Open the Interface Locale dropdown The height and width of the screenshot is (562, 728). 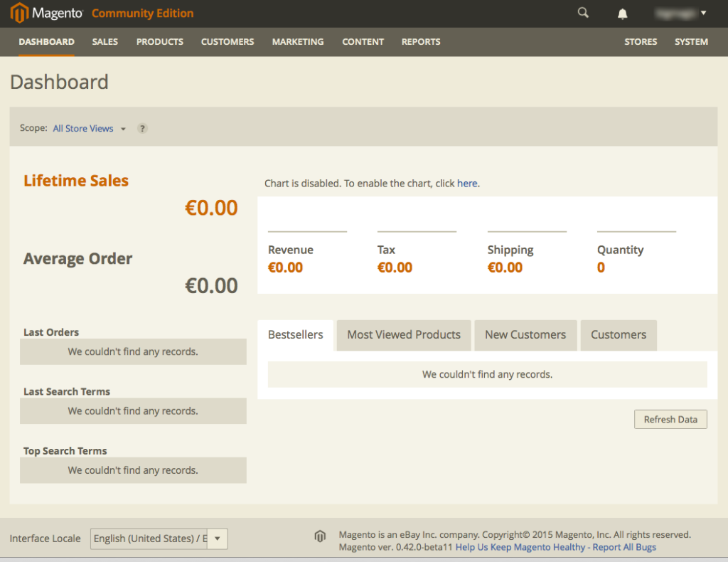click(x=159, y=539)
